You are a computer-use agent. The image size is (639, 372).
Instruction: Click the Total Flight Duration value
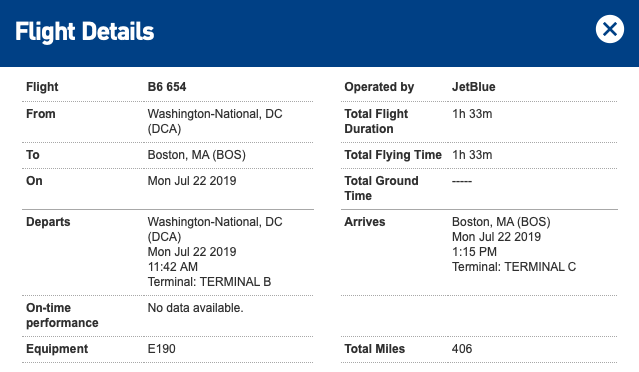click(472, 114)
